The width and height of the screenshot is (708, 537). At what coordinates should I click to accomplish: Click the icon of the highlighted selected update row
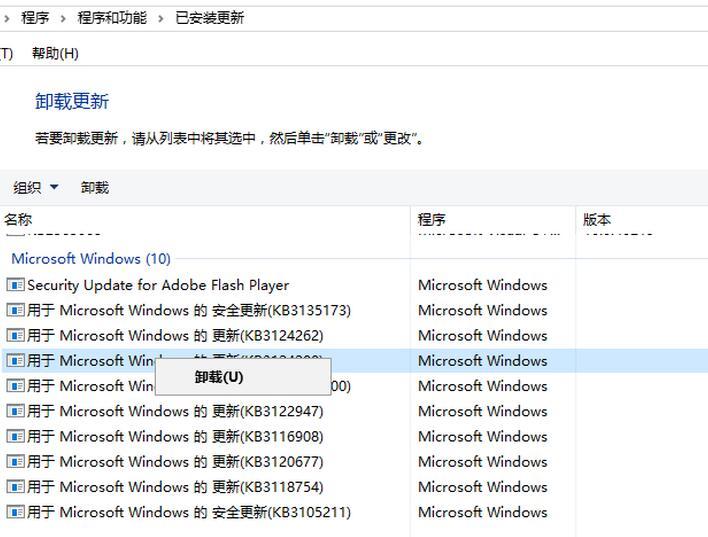click(x=15, y=361)
